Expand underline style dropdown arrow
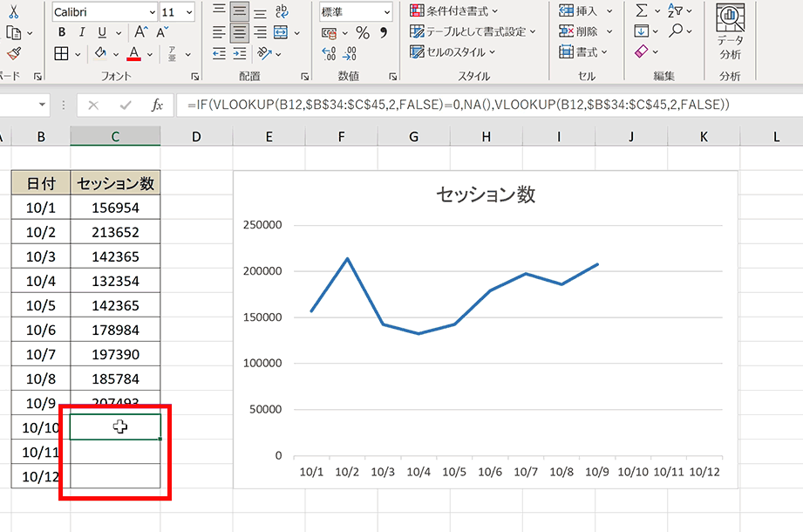Screen dimensions: 803x532 click(x=119, y=33)
